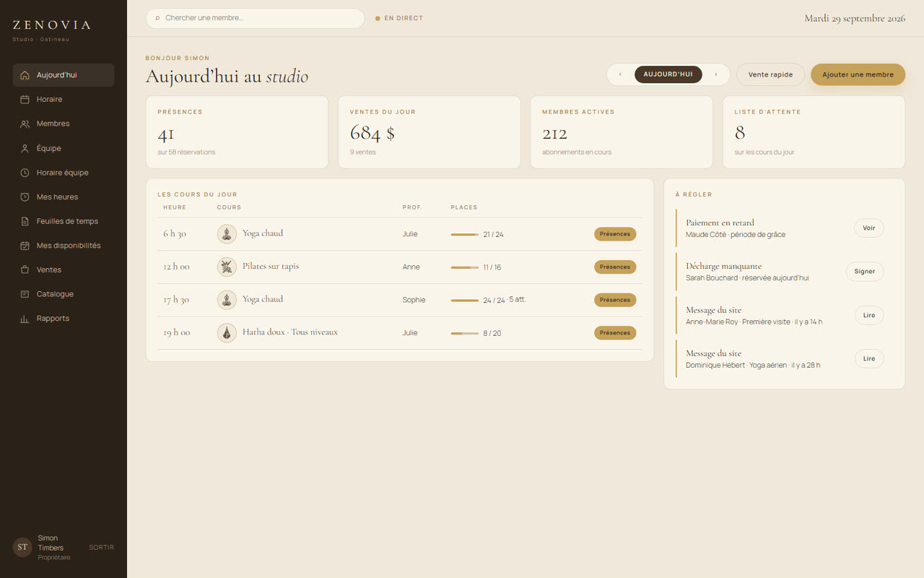The width and height of the screenshot is (924, 578).
Task: Click the EN DIRECT status indicator
Action: point(399,18)
